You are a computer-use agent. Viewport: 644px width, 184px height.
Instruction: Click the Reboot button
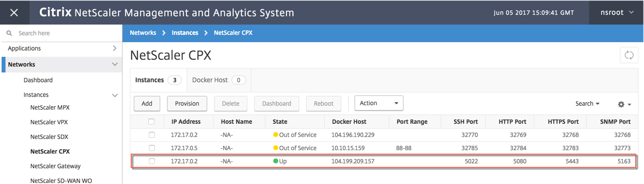pyautogui.click(x=324, y=104)
